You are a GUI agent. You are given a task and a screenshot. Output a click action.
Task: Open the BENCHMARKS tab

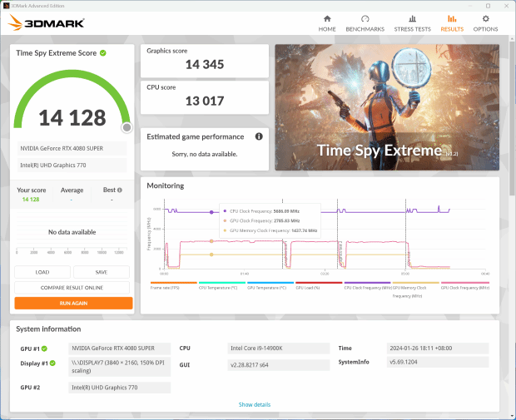[x=365, y=23]
